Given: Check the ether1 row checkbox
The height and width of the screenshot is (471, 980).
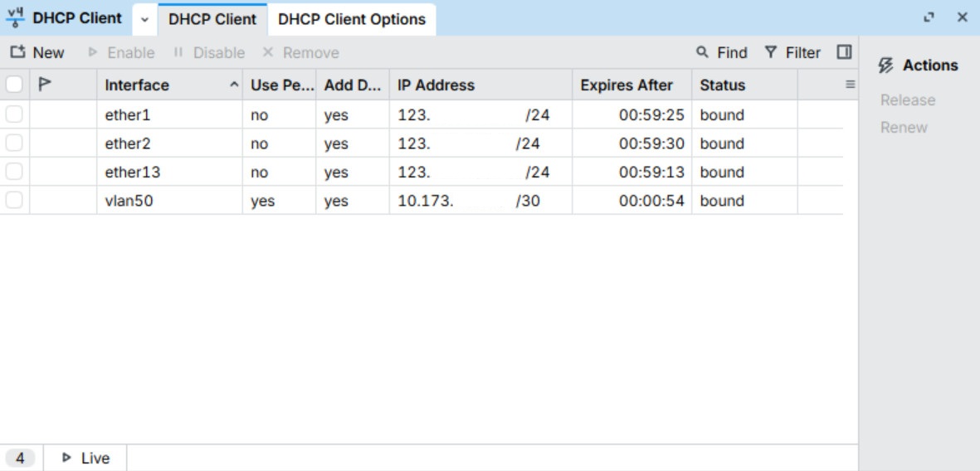Looking at the screenshot, I should [14, 114].
